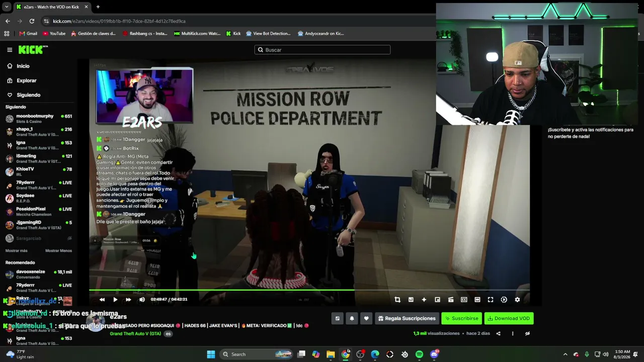The height and width of the screenshot is (362, 644).
Task: Go back in browser
Action: point(8,21)
